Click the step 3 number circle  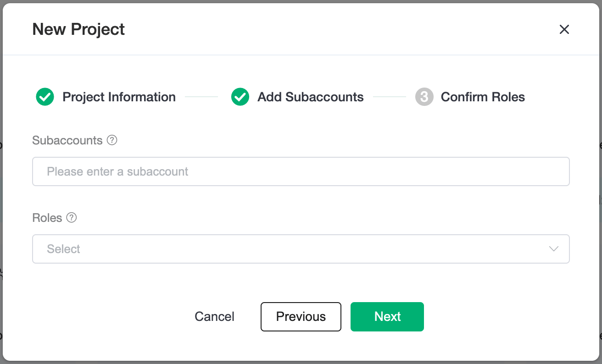(x=424, y=97)
